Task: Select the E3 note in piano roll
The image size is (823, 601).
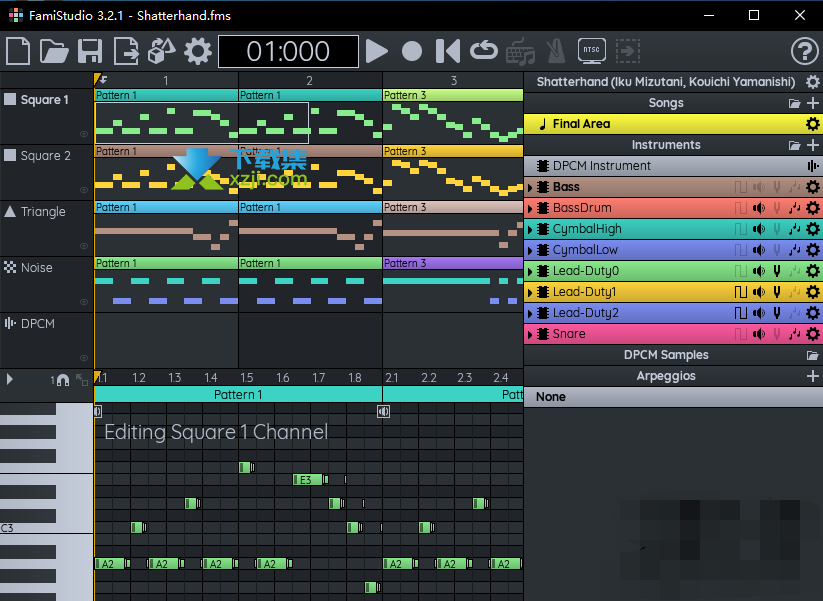Action: pos(310,479)
